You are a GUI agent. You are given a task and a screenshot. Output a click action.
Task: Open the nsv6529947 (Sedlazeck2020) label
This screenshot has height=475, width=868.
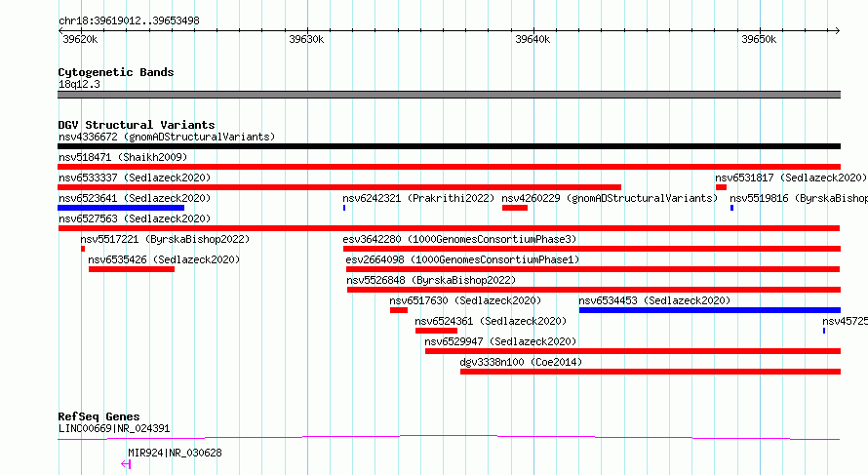click(x=500, y=341)
